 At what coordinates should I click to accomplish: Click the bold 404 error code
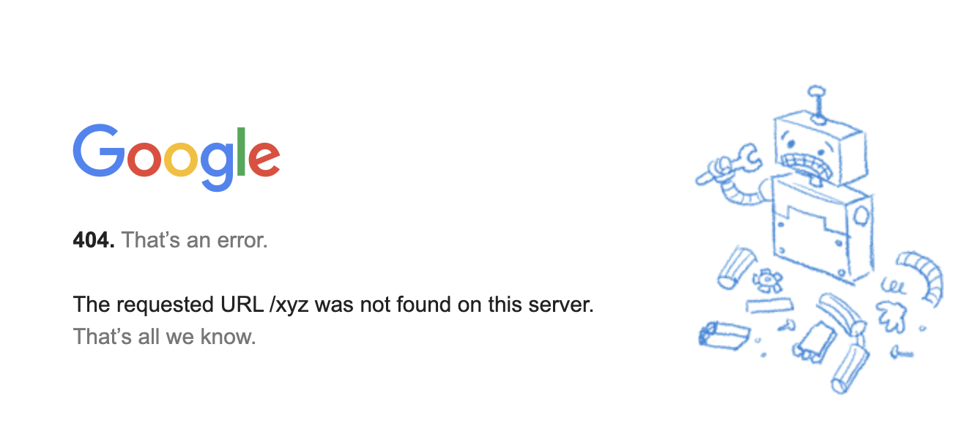(x=94, y=239)
